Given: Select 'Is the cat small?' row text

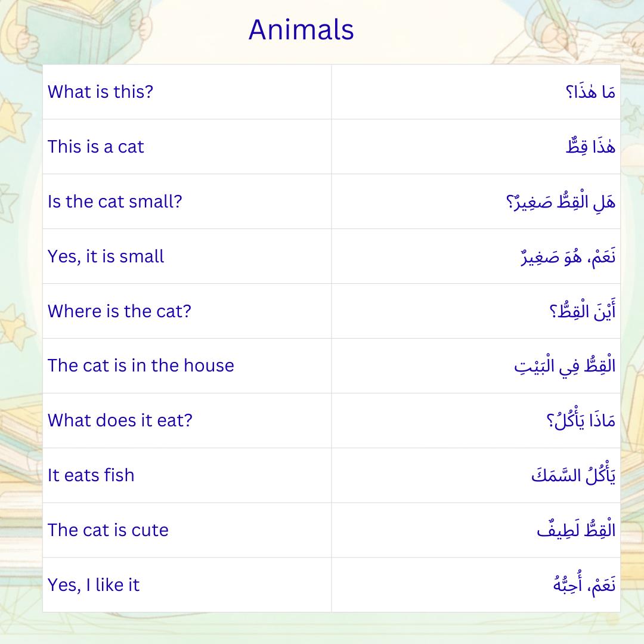Looking at the screenshot, I should [114, 202].
